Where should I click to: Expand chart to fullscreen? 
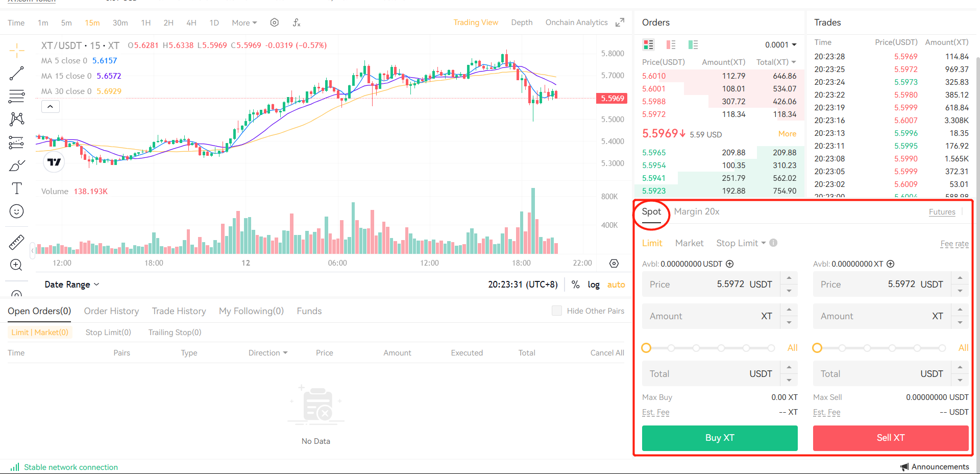620,22
